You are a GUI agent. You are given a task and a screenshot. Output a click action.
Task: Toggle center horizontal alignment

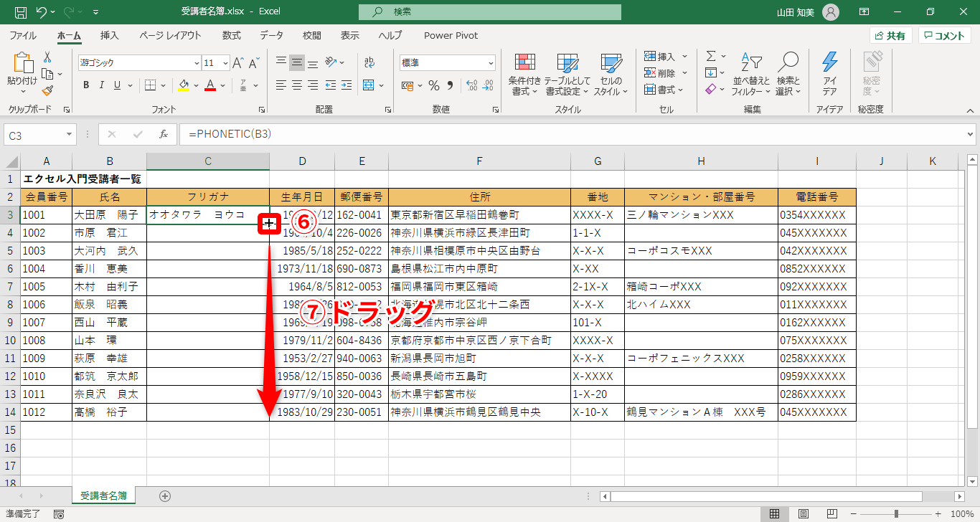[297, 85]
